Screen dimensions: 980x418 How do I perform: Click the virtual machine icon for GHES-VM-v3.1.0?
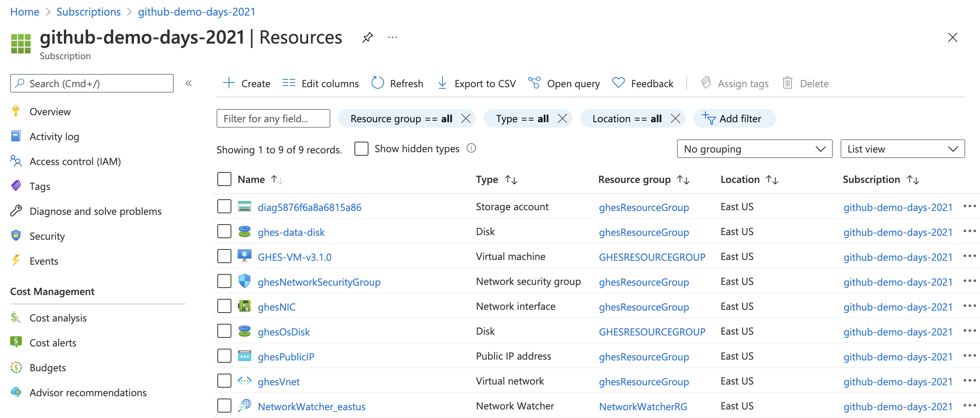pyautogui.click(x=245, y=256)
